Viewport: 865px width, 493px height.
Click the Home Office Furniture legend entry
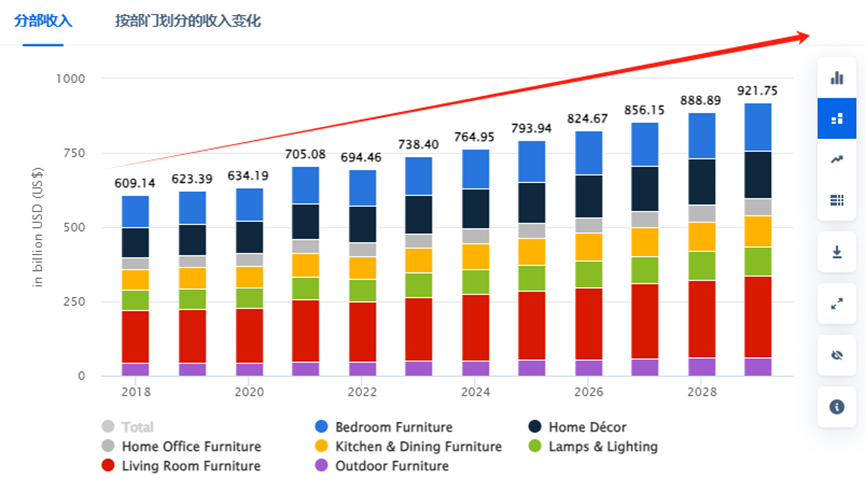[190, 447]
